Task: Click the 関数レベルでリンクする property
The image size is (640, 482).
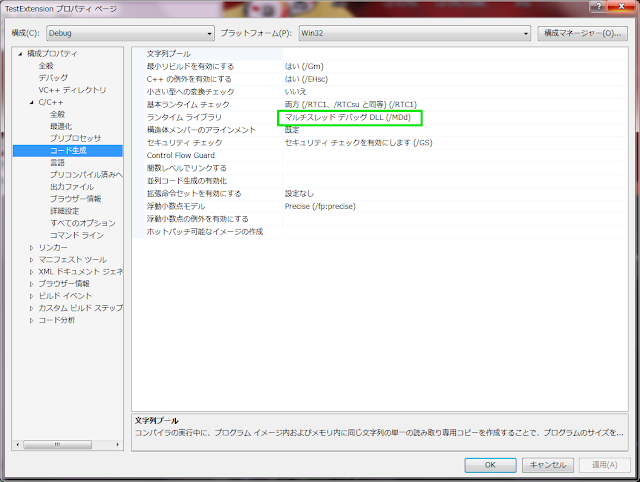Action: coord(187,168)
